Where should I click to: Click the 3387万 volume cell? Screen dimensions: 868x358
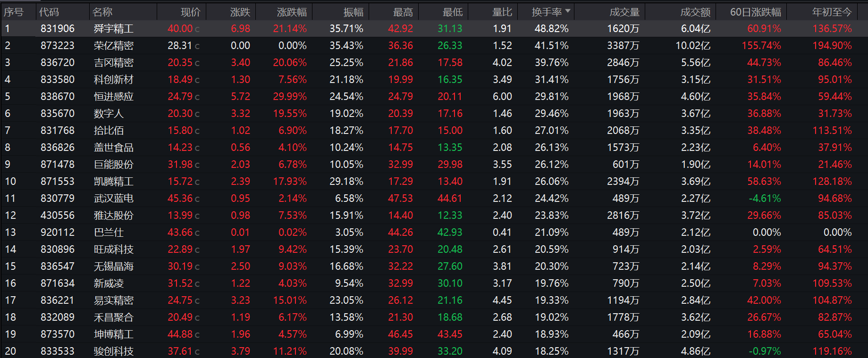click(623, 46)
